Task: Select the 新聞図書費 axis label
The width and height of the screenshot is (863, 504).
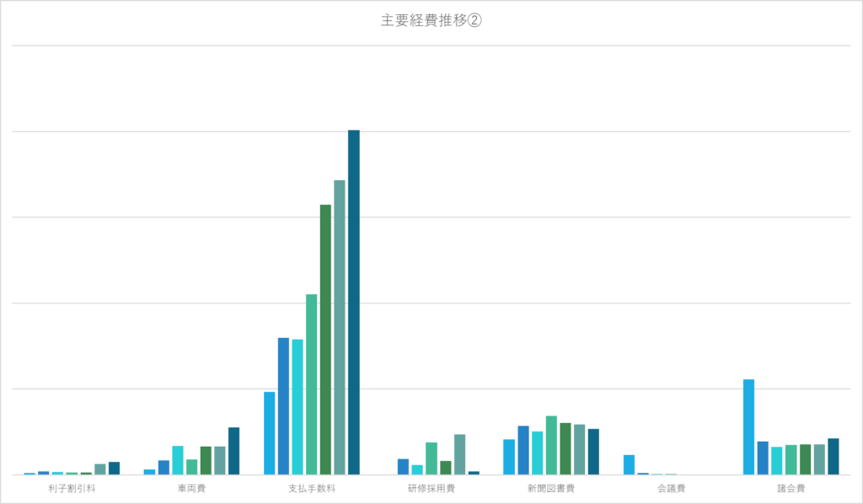Action: 551,488
